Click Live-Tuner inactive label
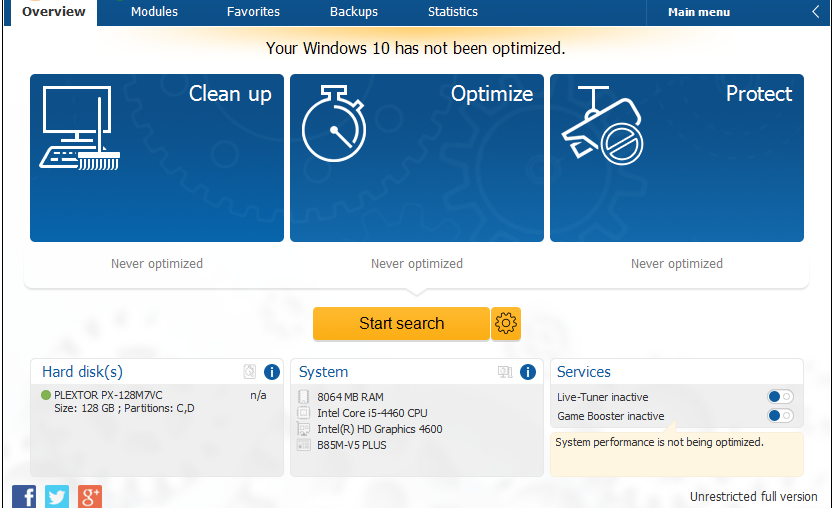This screenshot has height=508, width=832. point(603,397)
